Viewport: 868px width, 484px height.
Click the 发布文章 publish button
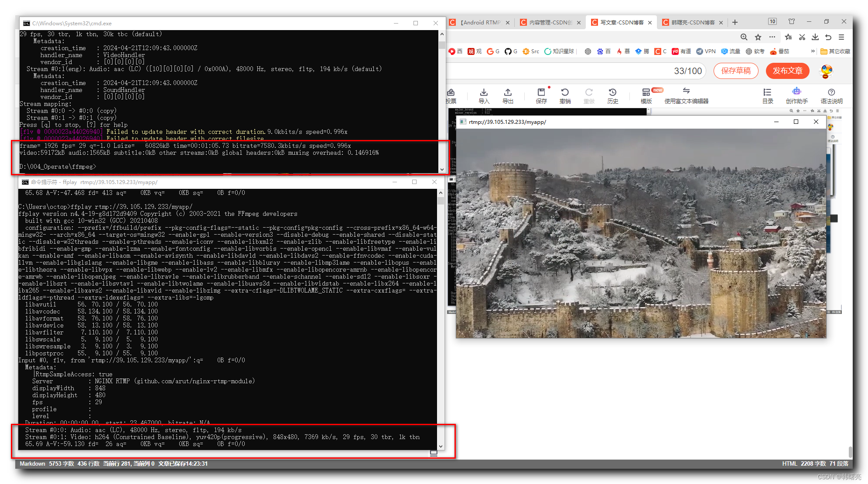787,71
